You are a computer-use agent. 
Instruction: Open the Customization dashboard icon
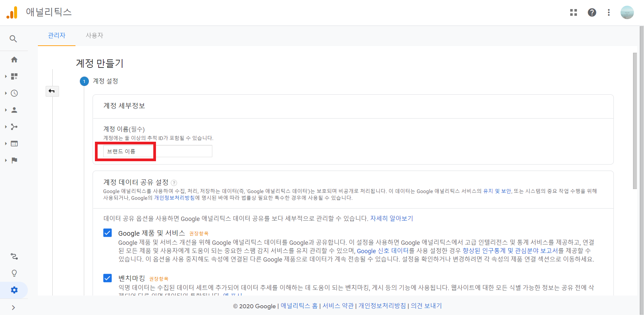coord(14,76)
